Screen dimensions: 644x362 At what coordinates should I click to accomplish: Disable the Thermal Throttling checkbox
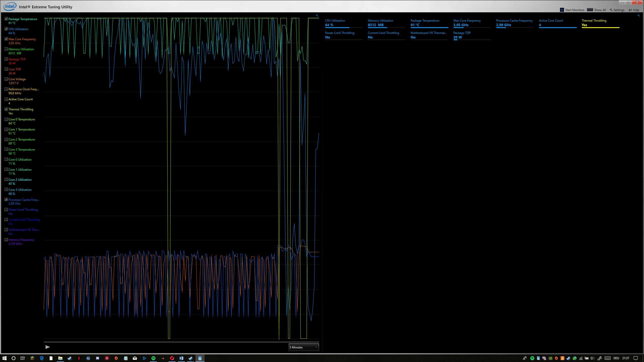pos(6,109)
